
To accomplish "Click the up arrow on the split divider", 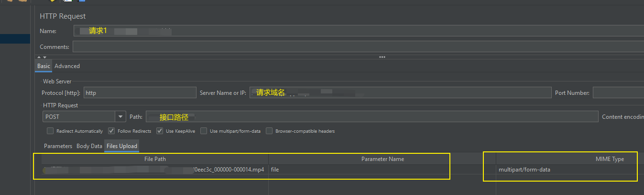I will [38, 57].
